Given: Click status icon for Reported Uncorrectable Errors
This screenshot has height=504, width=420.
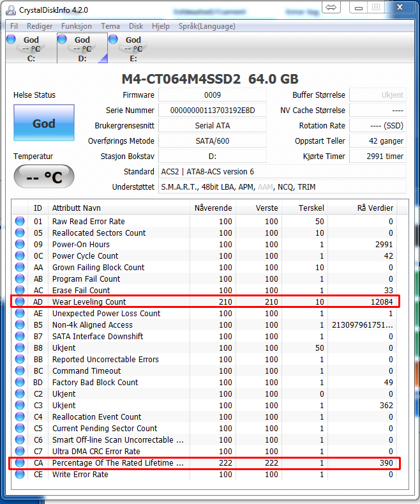Looking at the screenshot, I should coord(20,360).
